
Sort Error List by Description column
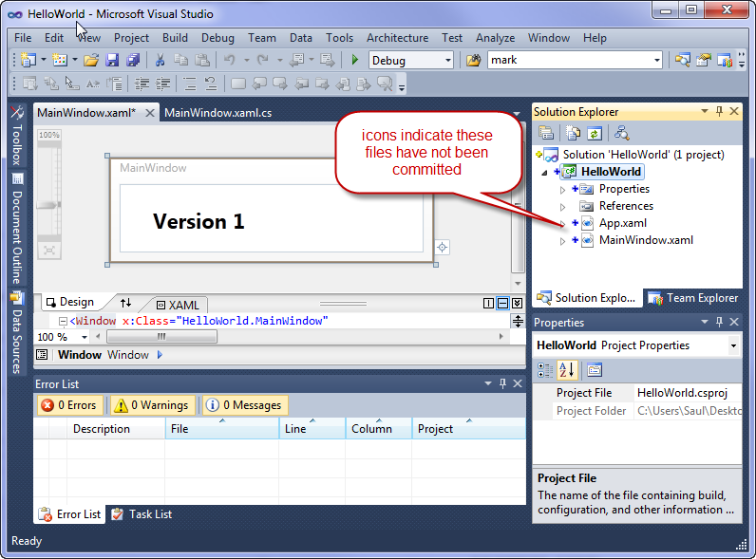coord(116,429)
